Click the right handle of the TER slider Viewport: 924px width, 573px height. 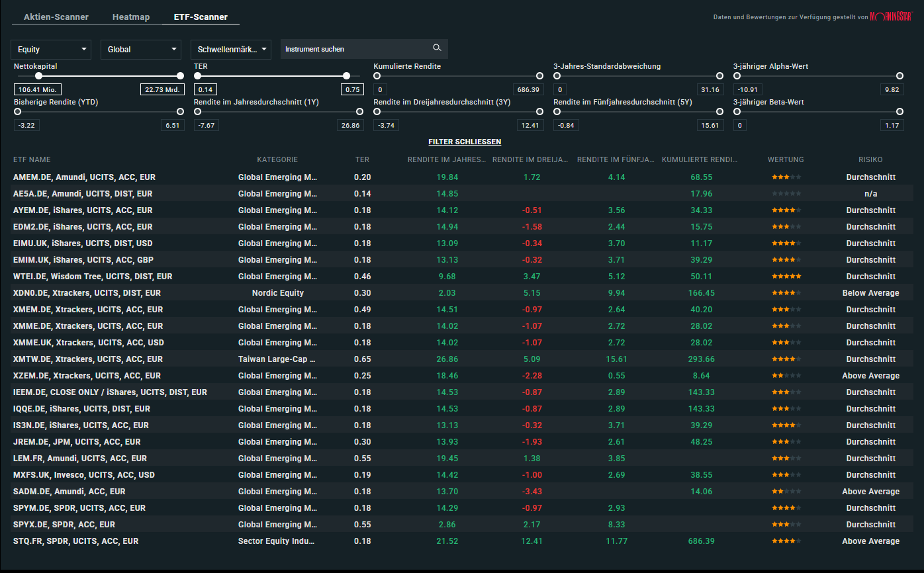(x=346, y=75)
